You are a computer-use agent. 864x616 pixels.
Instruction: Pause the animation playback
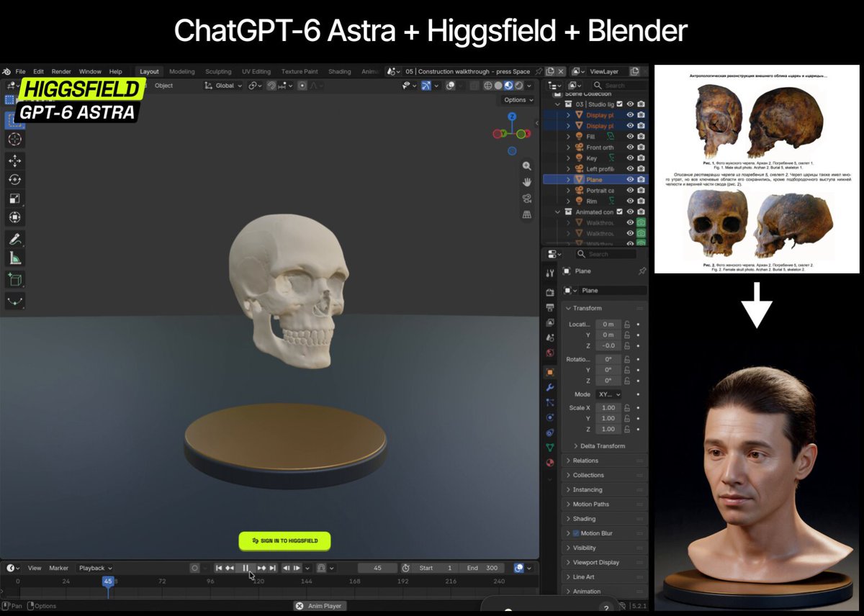246,568
